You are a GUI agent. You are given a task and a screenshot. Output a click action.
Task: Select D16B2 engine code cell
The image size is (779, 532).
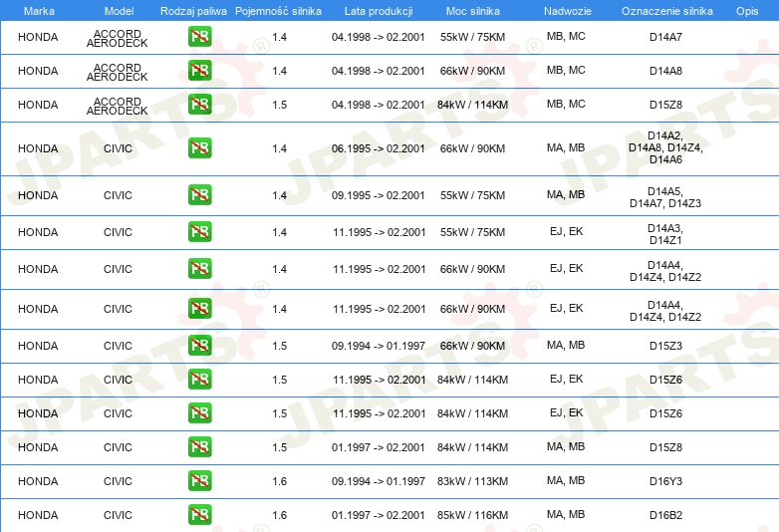click(x=665, y=515)
